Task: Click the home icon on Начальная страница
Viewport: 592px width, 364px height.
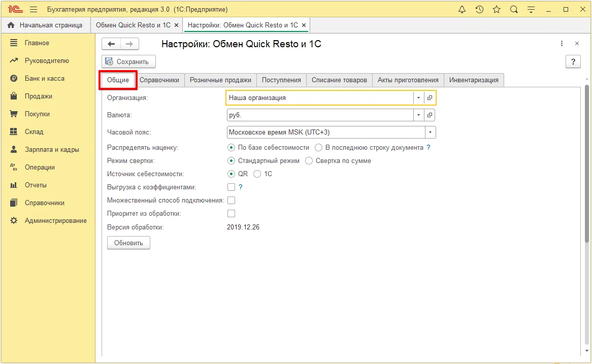Action: click(x=11, y=25)
